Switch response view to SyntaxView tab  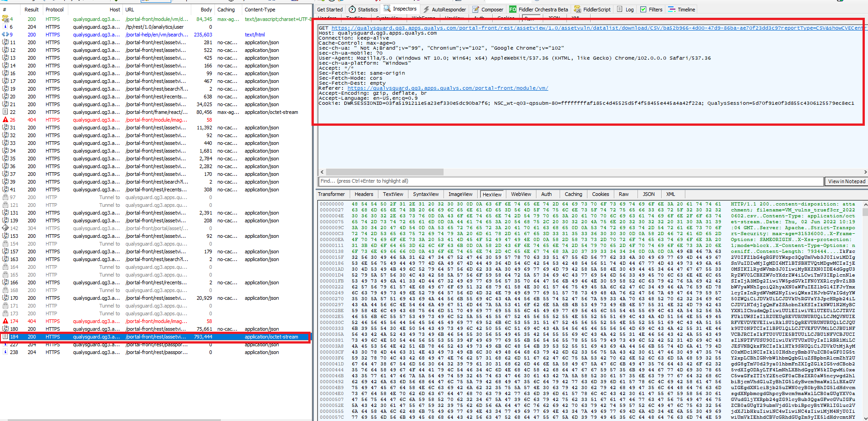426,194
